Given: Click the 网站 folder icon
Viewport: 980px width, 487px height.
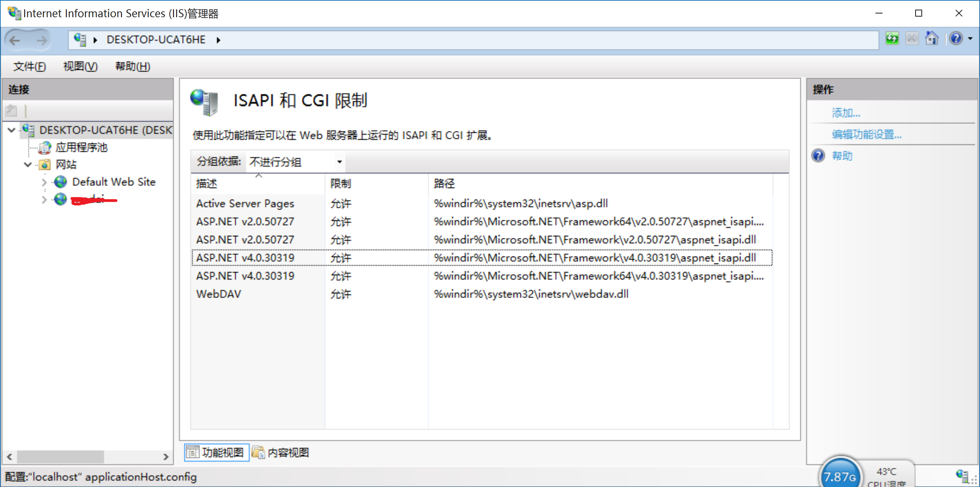Looking at the screenshot, I should (x=45, y=165).
